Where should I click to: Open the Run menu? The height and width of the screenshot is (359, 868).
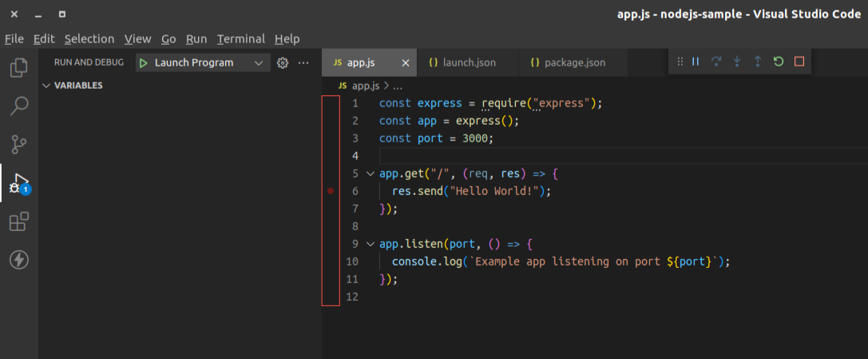point(196,39)
